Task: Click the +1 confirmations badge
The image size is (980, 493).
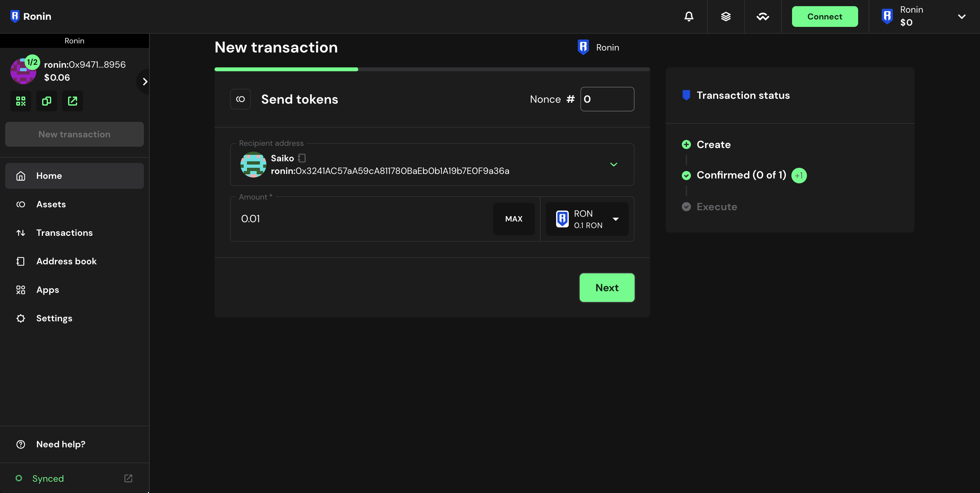Action: [x=799, y=175]
